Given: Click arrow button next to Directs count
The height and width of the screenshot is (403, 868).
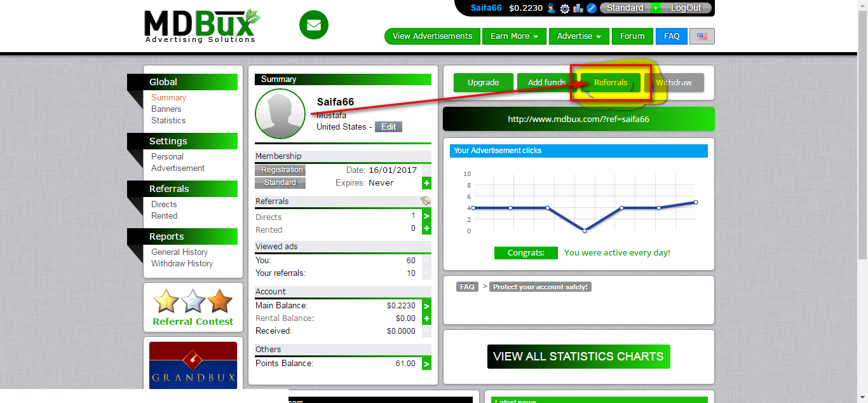Looking at the screenshot, I should coord(426,216).
